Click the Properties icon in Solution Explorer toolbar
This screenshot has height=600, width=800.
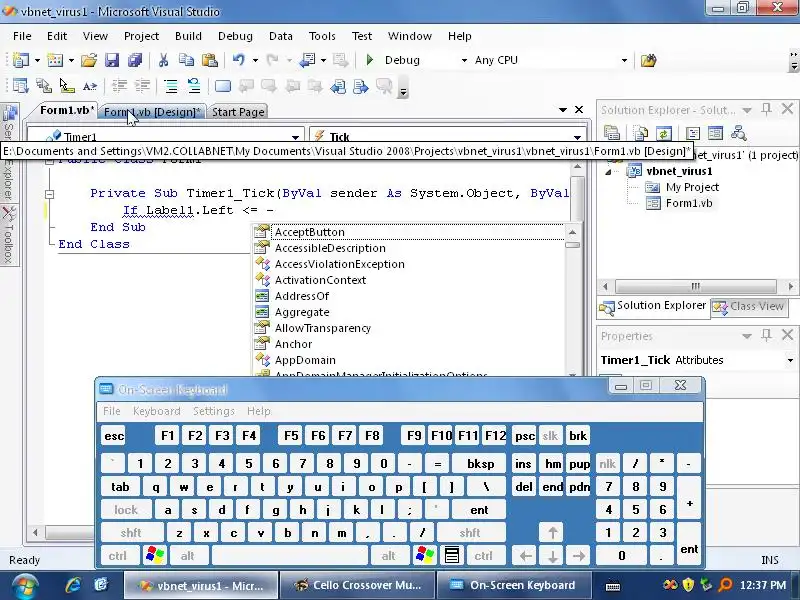click(x=612, y=134)
